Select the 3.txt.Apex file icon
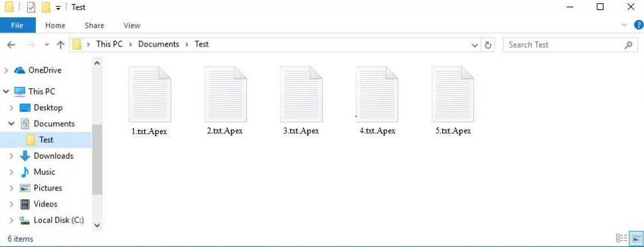Viewport: 644px width, 247px height. pos(301,94)
